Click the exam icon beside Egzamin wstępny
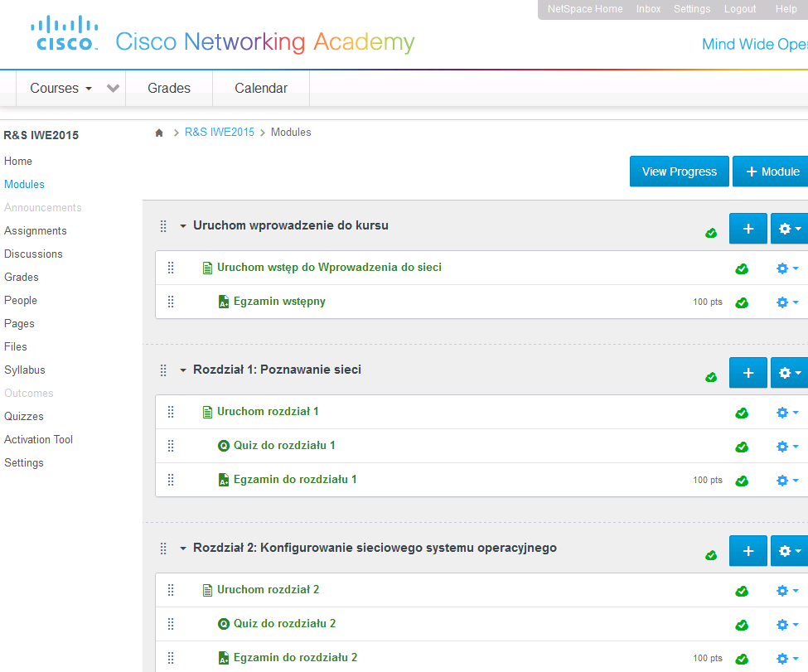 [x=224, y=302]
